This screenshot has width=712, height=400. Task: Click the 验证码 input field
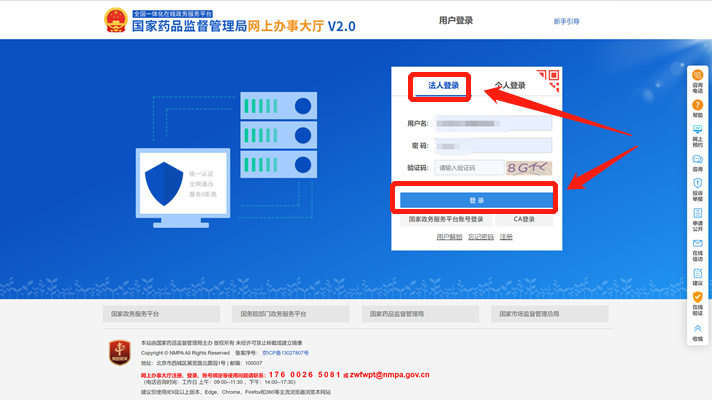[468, 168]
